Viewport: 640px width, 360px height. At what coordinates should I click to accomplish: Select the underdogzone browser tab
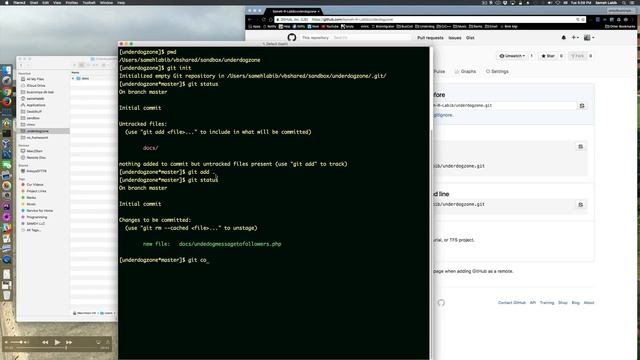[x=293, y=11]
